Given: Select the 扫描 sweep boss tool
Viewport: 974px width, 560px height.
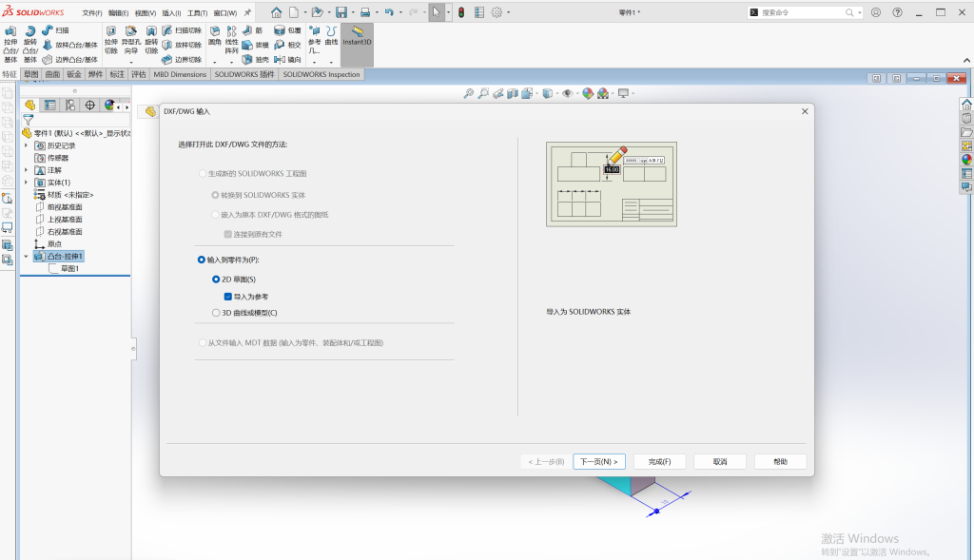Looking at the screenshot, I should point(55,29).
